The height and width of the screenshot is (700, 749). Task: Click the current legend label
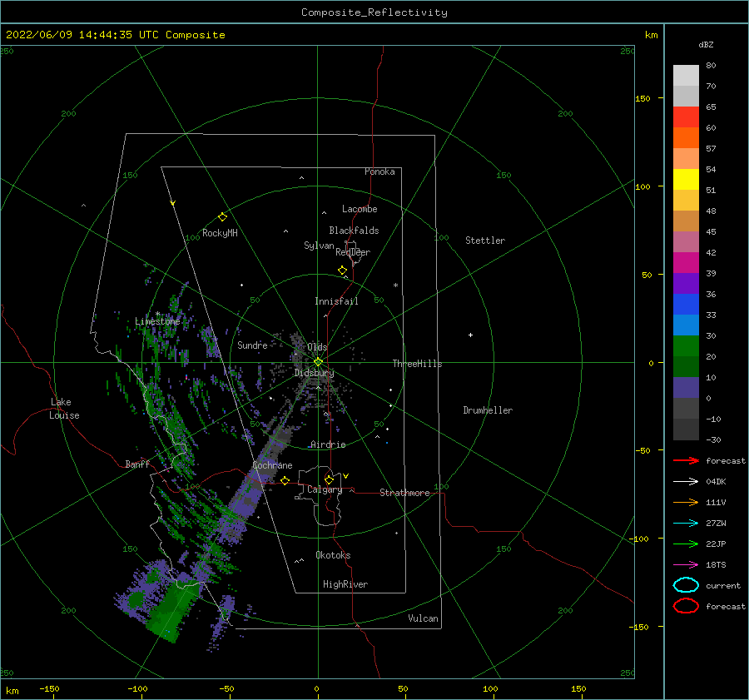point(723,585)
